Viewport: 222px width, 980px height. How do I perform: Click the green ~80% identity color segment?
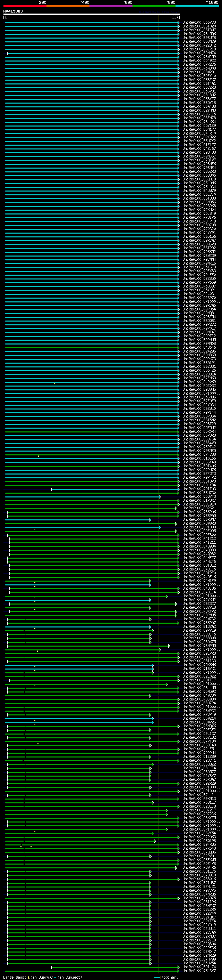(x=154, y=6)
